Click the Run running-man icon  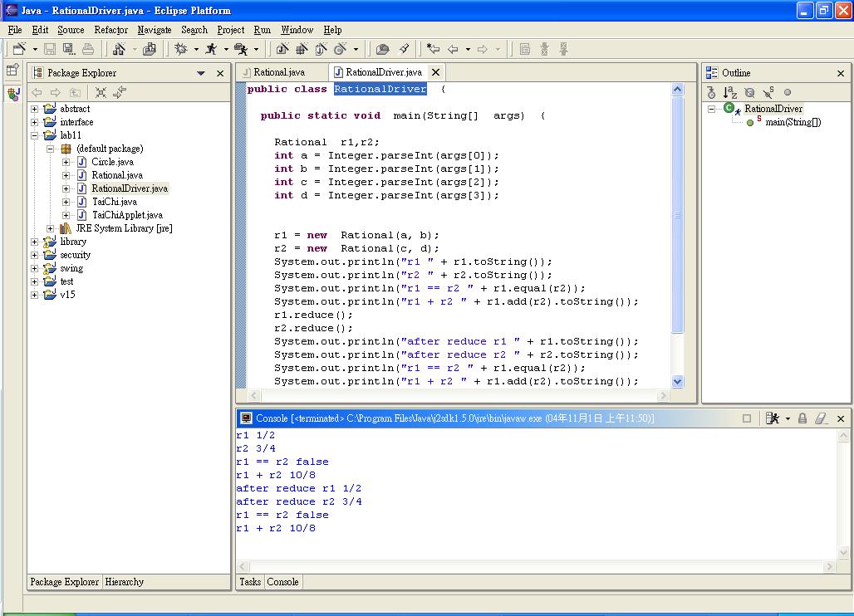211,49
